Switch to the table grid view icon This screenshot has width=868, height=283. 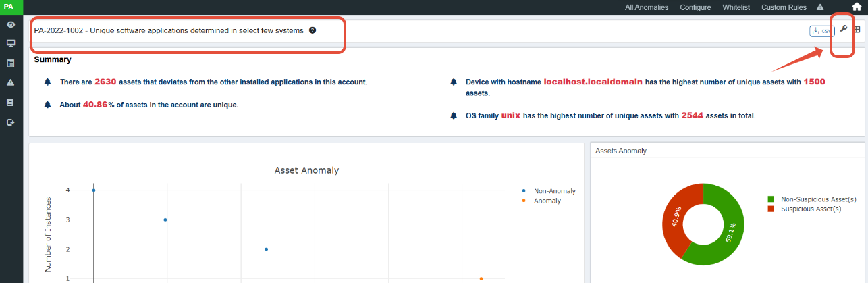[857, 30]
